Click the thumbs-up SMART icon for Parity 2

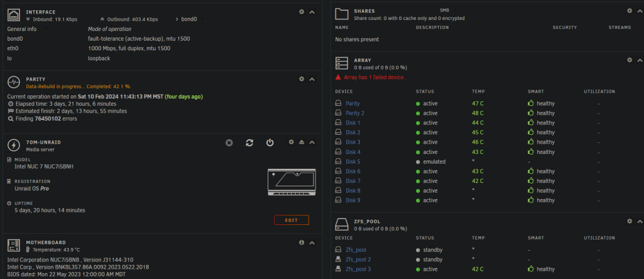pyautogui.click(x=531, y=113)
